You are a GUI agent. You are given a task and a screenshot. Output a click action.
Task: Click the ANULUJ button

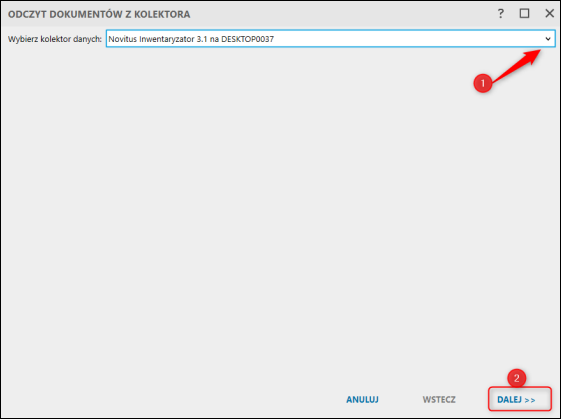click(362, 399)
